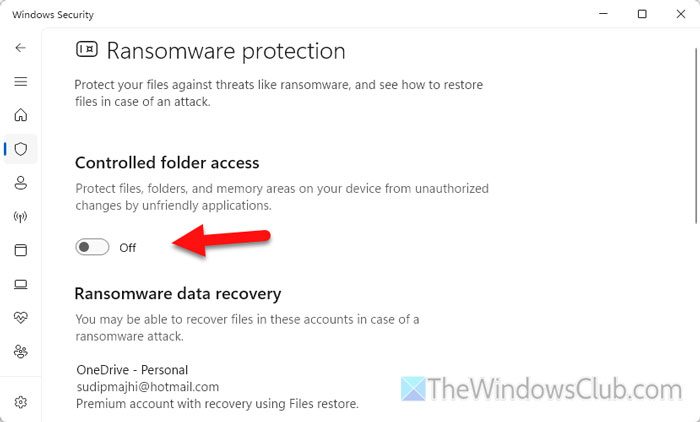
Task: Open the hamburger navigation menu
Action: [20, 81]
